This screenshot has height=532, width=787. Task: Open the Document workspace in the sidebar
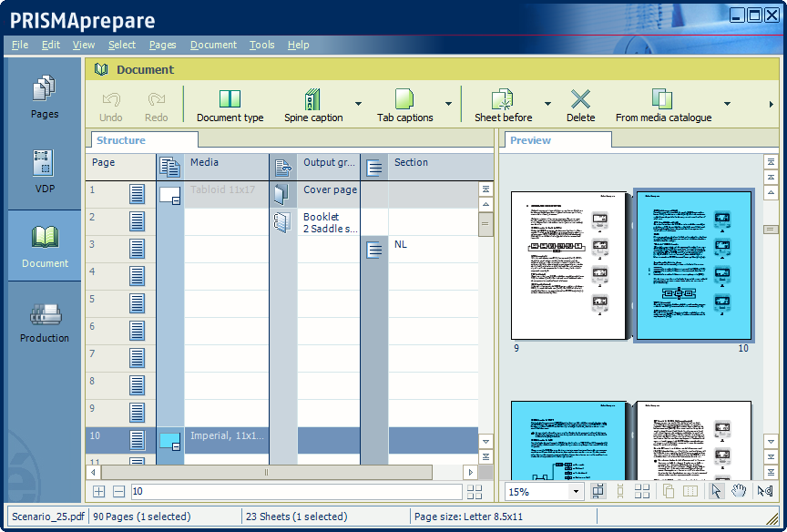[x=45, y=246]
